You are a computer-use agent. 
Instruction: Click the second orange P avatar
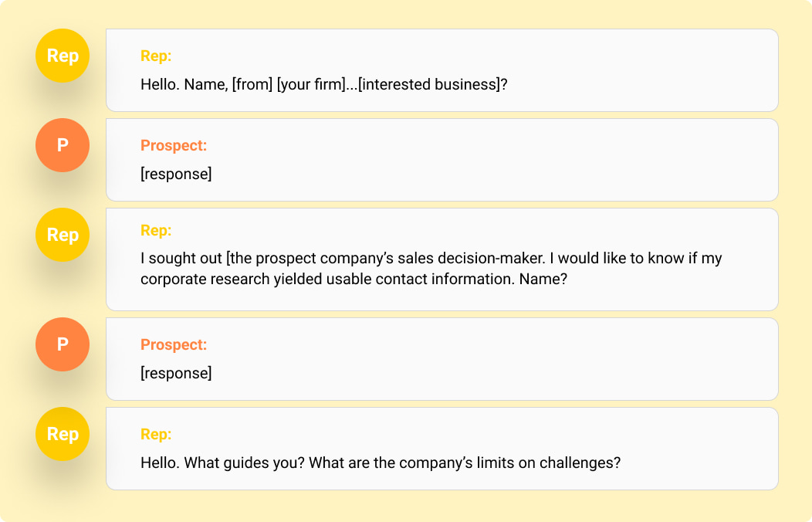click(x=63, y=344)
